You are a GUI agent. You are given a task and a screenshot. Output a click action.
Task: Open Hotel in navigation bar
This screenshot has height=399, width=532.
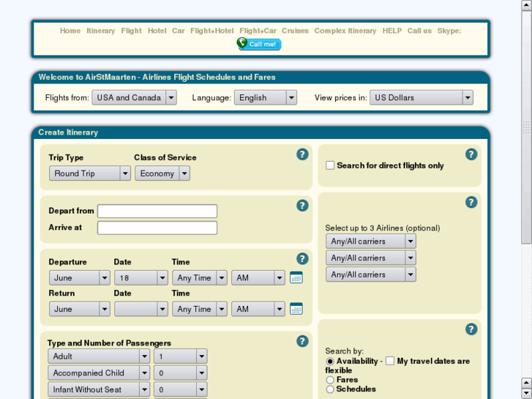(x=157, y=31)
